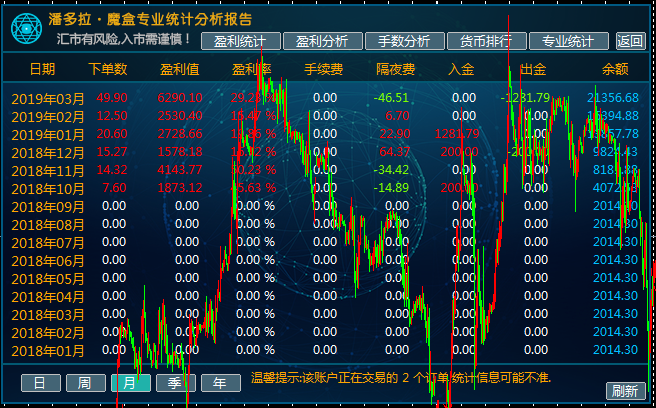Click order count 7.60
Viewport: 656px width, 408px height.
point(114,187)
